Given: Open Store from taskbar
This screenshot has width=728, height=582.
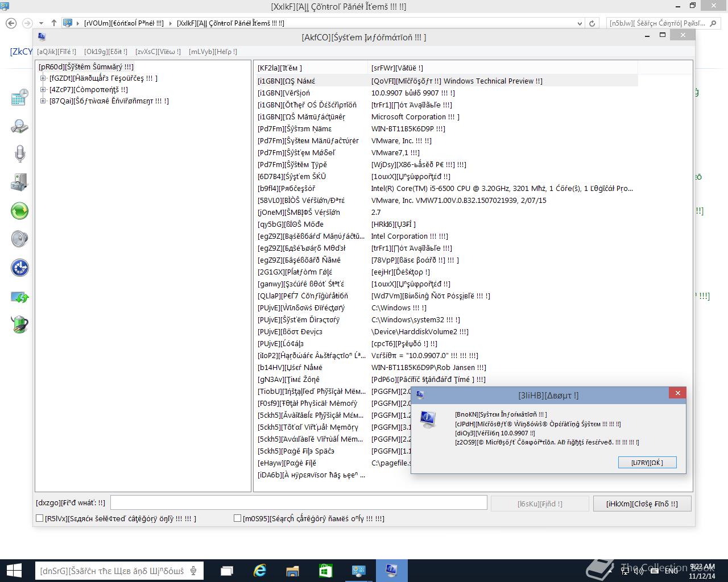Looking at the screenshot, I should (x=326, y=571).
